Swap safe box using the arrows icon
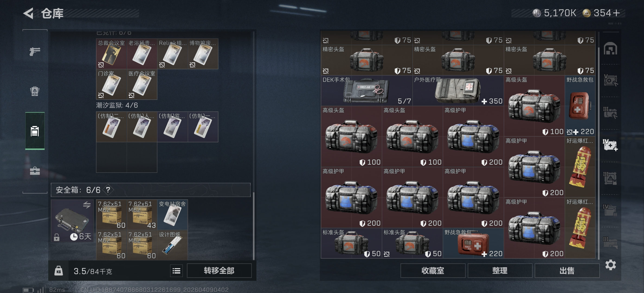Screen dimensions: 644x293 [x=87, y=205]
